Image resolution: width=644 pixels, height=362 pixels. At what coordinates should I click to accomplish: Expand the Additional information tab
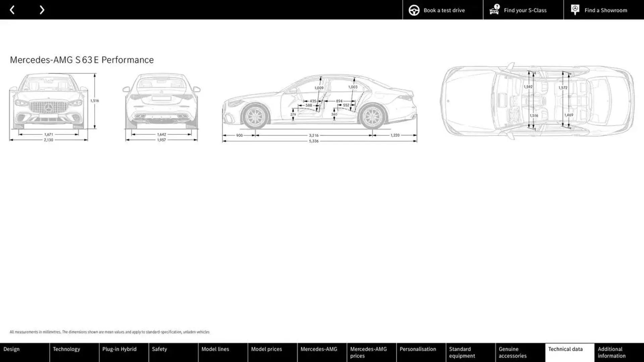click(x=620, y=352)
